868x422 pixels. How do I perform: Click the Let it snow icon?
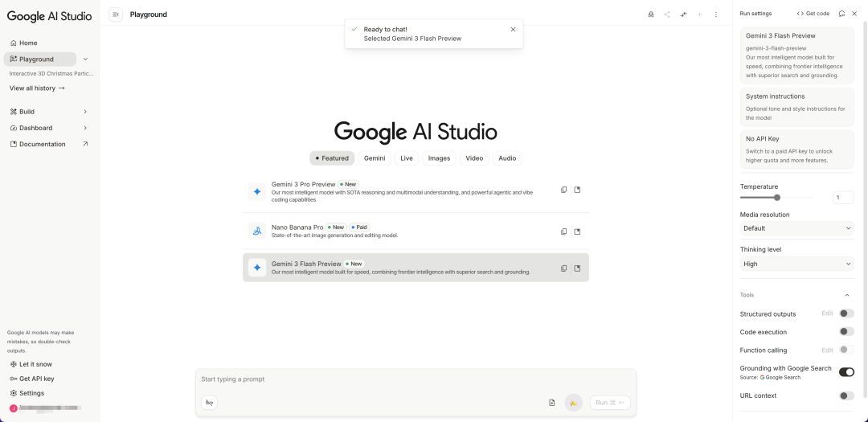click(14, 364)
